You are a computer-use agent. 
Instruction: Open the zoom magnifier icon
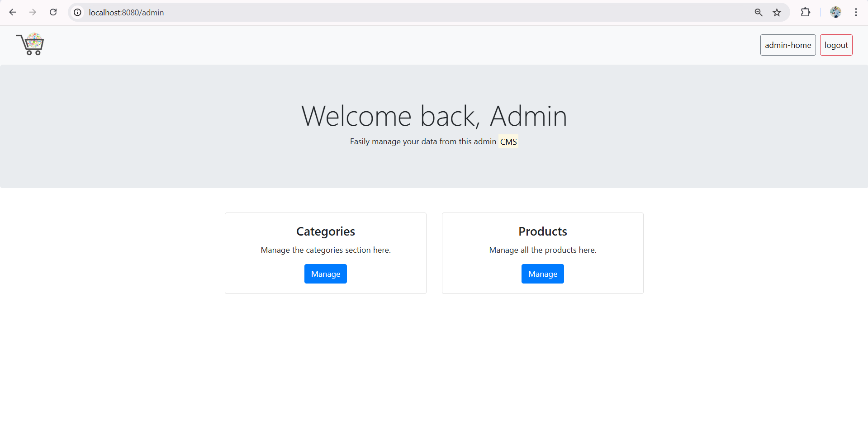coord(759,12)
